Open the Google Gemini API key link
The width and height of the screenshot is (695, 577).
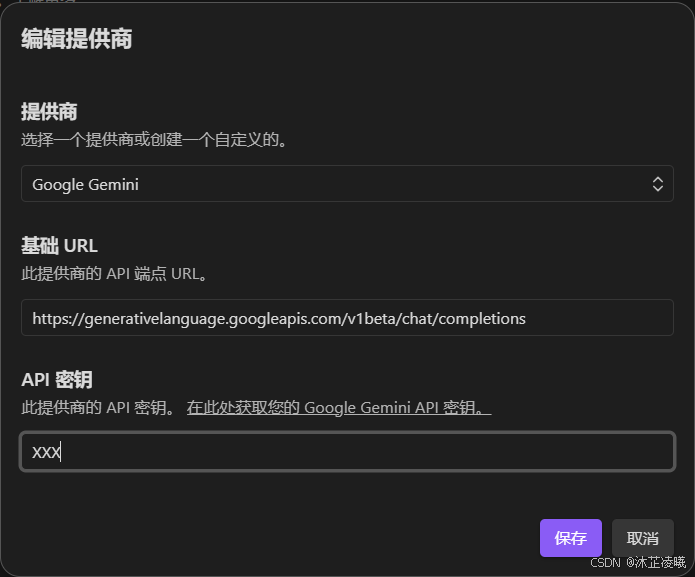click(339, 407)
